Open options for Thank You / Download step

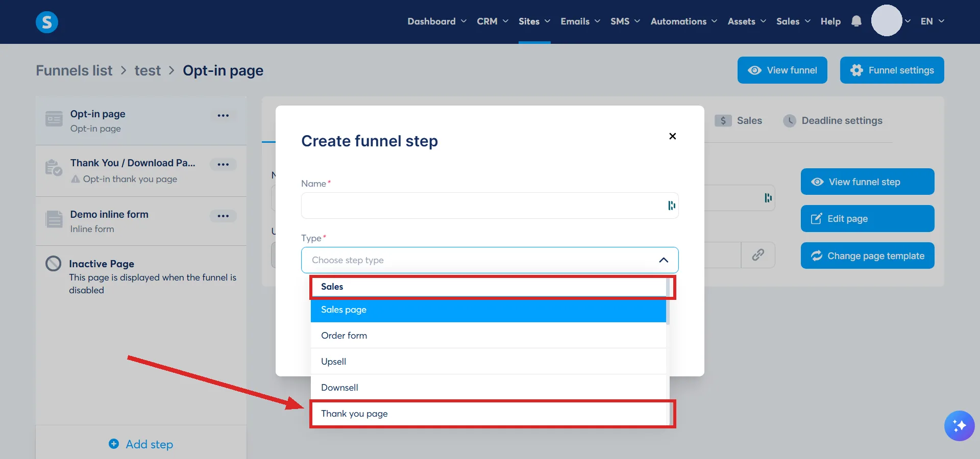pos(223,164)
